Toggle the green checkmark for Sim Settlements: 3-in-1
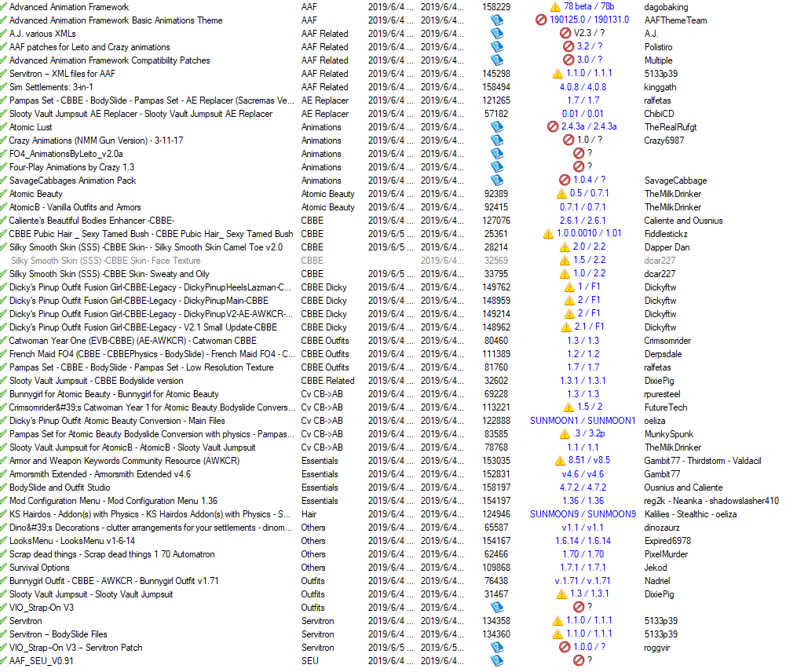The image size is (786, 672). point(3,86)
